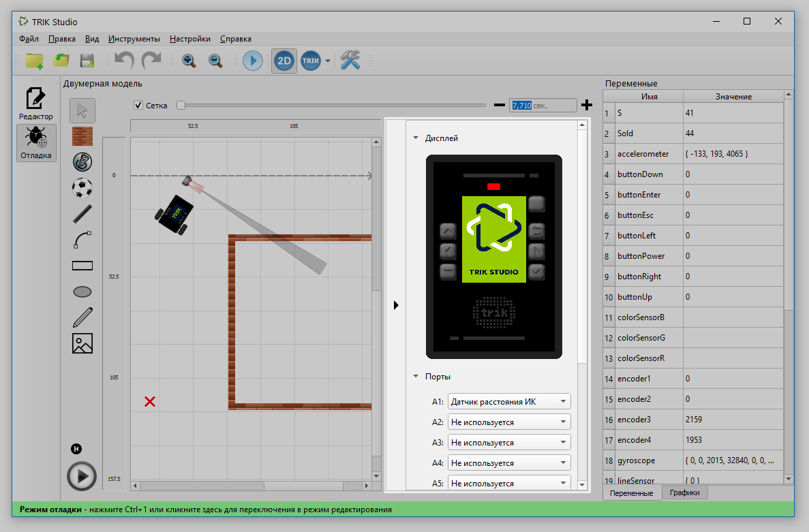Image resolution: width=809 pixels, height=532 pixels.
Task: Click the accelerometer value cell
Action: tap(733, 154)
